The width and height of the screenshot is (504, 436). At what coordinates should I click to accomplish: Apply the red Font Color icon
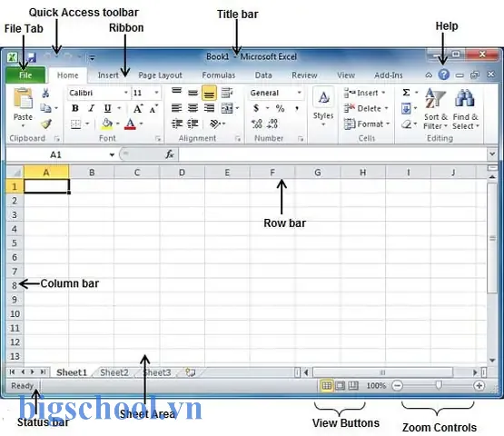(130, 124)
